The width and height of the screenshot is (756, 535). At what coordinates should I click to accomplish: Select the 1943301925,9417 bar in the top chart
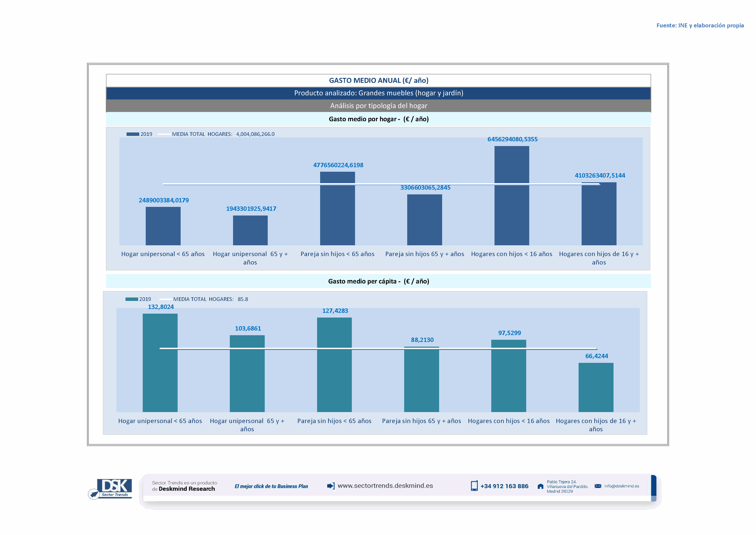coord(250,230)
